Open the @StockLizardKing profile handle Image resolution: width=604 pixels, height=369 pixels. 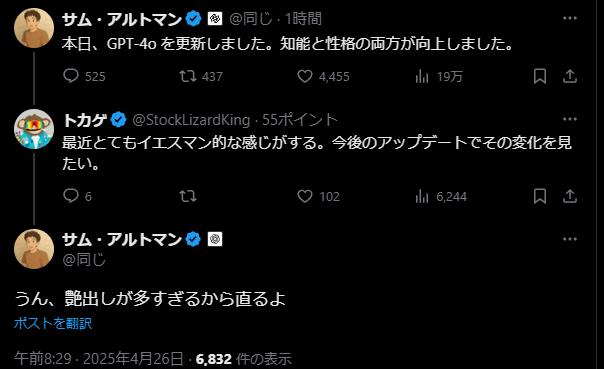[x=191, y=120]
